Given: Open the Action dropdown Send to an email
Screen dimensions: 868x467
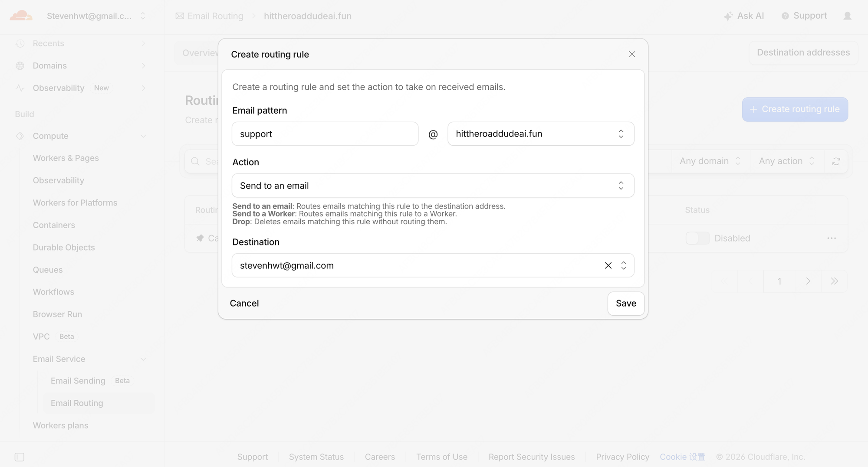Looking at the screenshot, I should [x=433, y=186].
